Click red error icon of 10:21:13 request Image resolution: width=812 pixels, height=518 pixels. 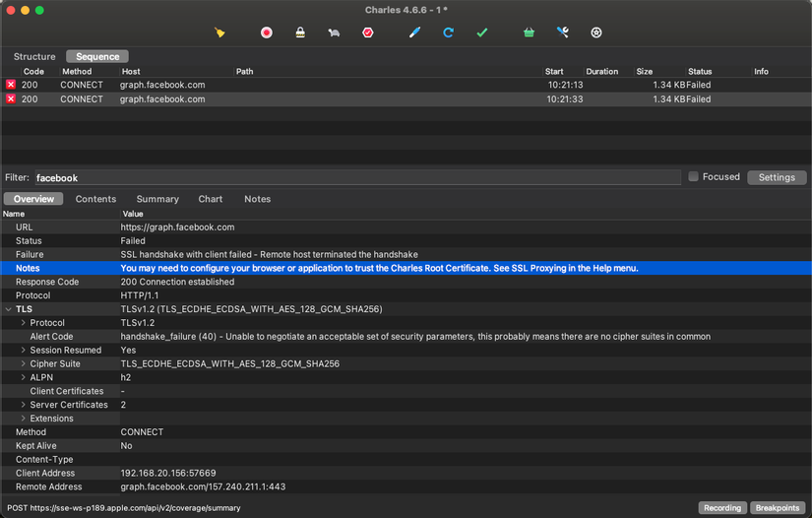tap(11, 85)
